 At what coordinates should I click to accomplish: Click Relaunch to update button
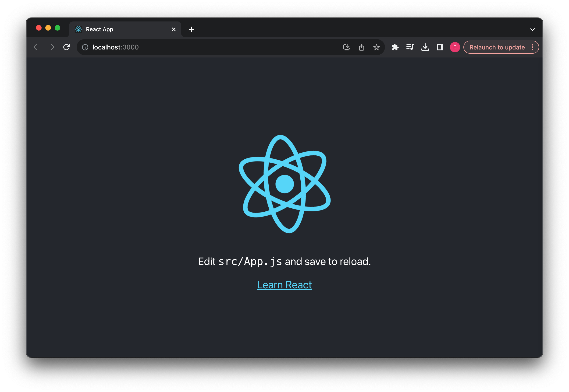click(x=497, y=47)
